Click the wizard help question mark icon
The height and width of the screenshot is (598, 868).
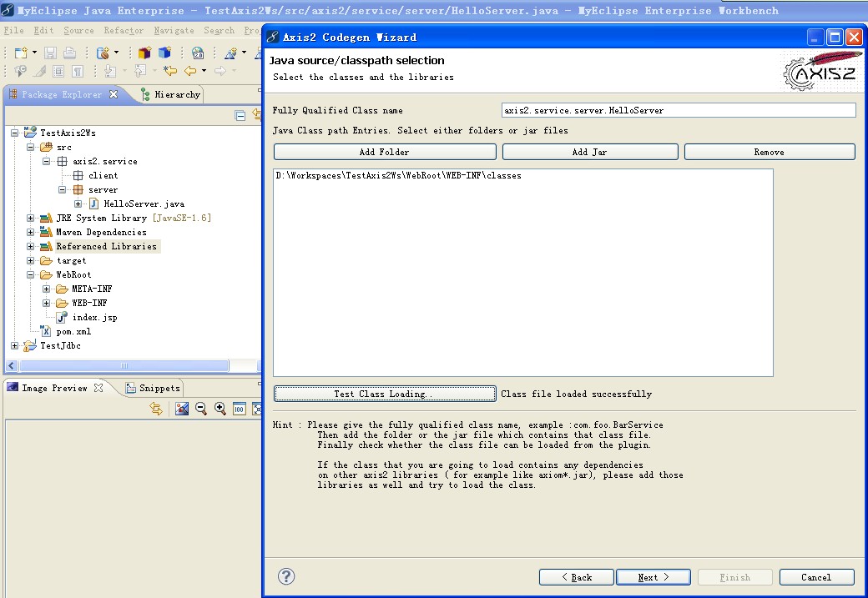tap(286, 576)
